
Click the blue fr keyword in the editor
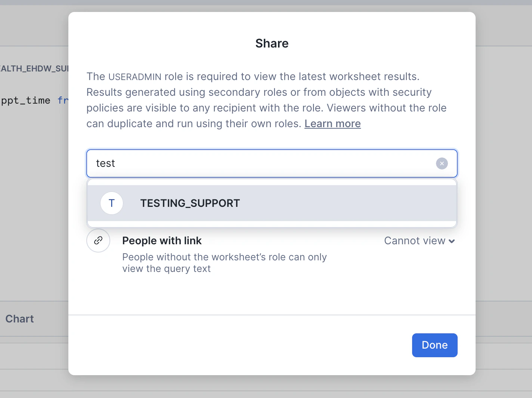63,101
